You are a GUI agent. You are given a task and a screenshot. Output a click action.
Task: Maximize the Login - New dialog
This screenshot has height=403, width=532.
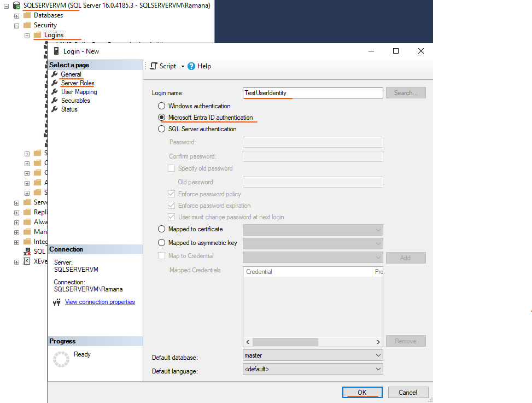click(x=396, y=51)
